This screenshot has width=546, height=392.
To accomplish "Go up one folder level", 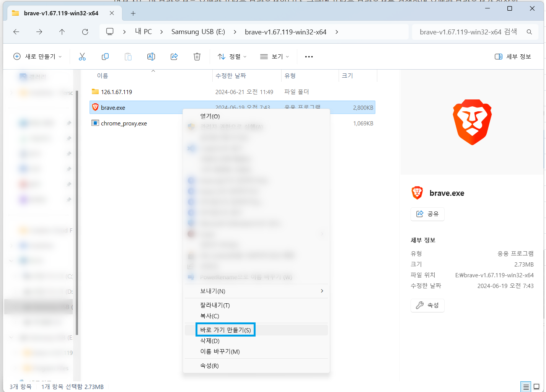I will pos(62,32).
